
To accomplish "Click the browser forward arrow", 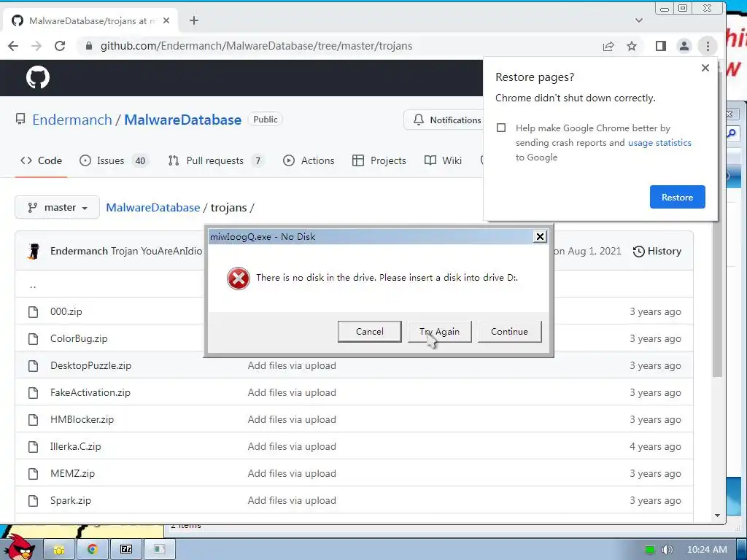I will pyautogui.click(x=36, y=46).
